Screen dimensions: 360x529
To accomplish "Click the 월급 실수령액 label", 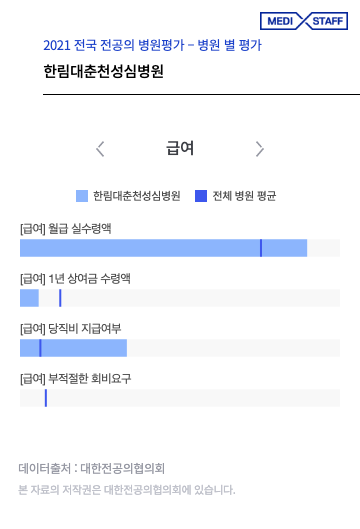I will click(x=66, y=229).
